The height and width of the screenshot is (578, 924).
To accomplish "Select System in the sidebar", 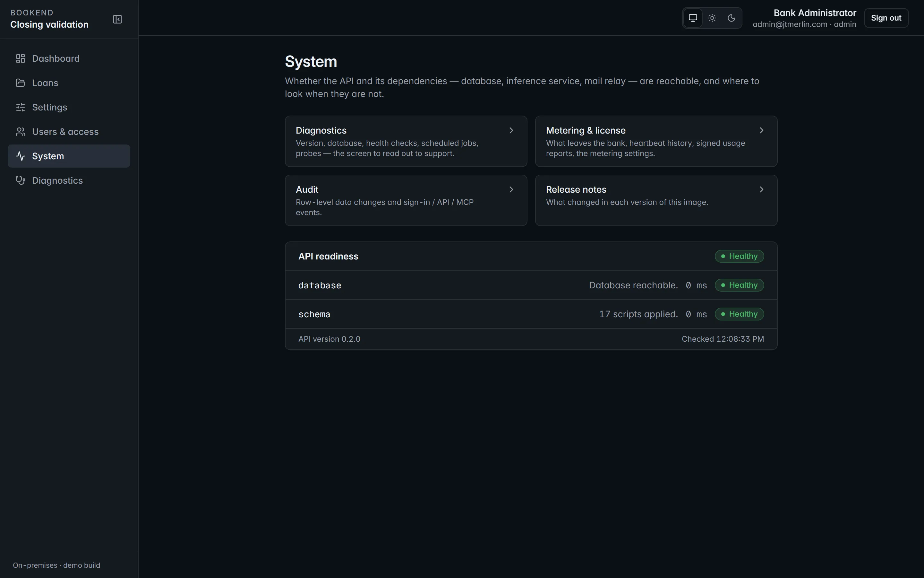I will (69, 156).
